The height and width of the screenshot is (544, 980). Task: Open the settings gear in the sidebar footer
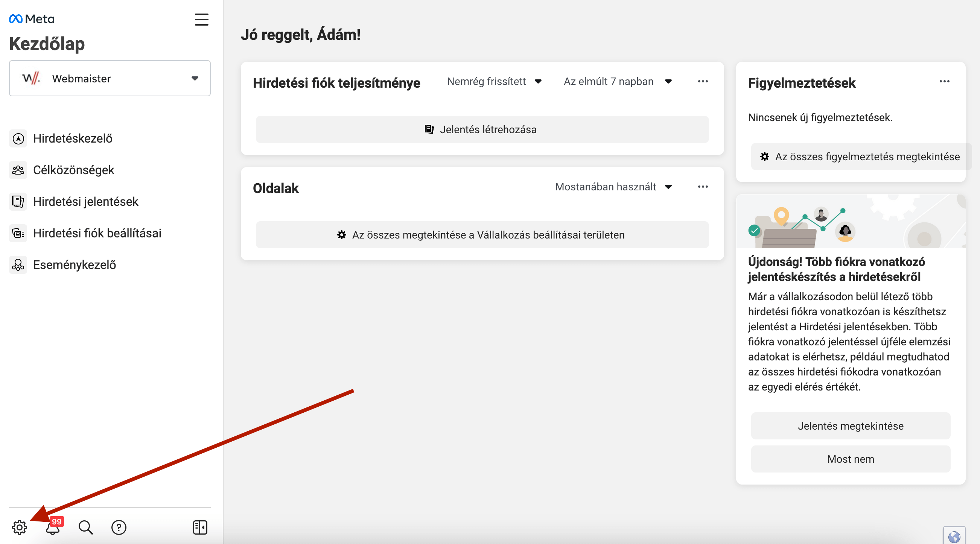20,527
